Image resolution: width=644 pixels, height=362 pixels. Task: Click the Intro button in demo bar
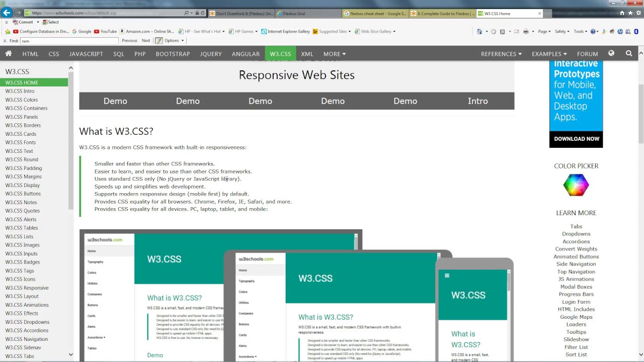coord(477,101)
